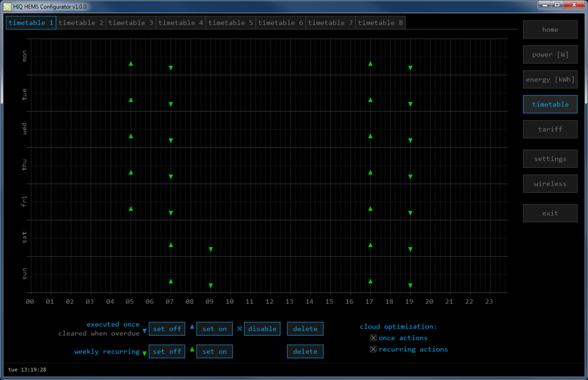Image resolution: width=588 pixels, height=380 pixels.
Task: Click the HIQ HEMS app icon in title bar
Action: coord(7,6)
